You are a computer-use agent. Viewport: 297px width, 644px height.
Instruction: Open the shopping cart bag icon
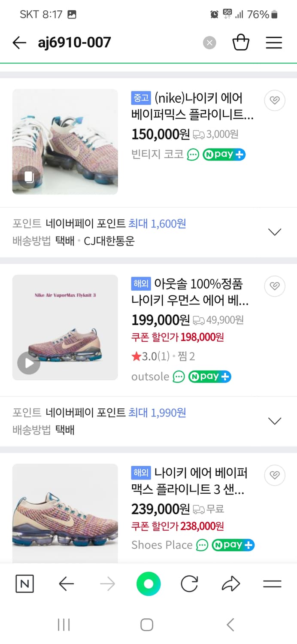tap(241, 43)
